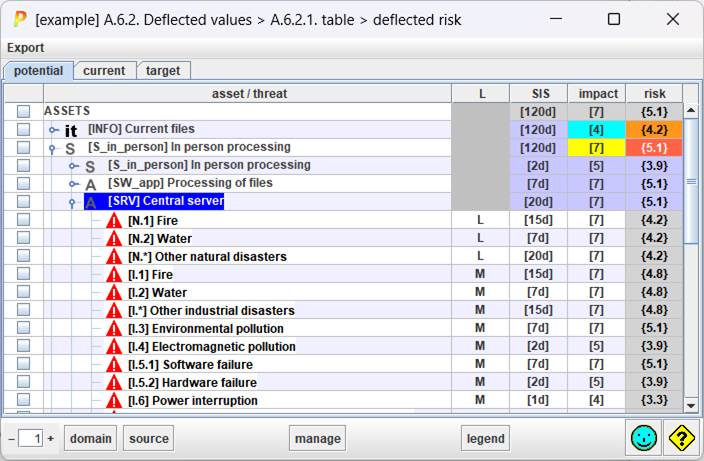The width and height of the screenshot is (704, 461).
Task: Click the warning icon for Power interruption
Action: tap(114, 400)
